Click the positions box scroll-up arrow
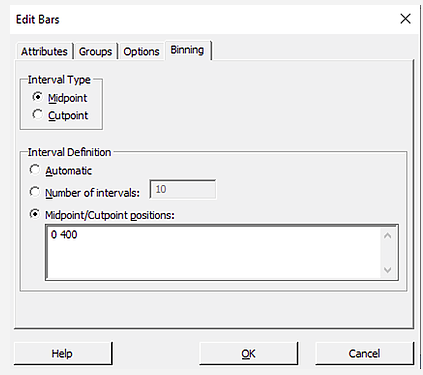 (x=387, y=236)
